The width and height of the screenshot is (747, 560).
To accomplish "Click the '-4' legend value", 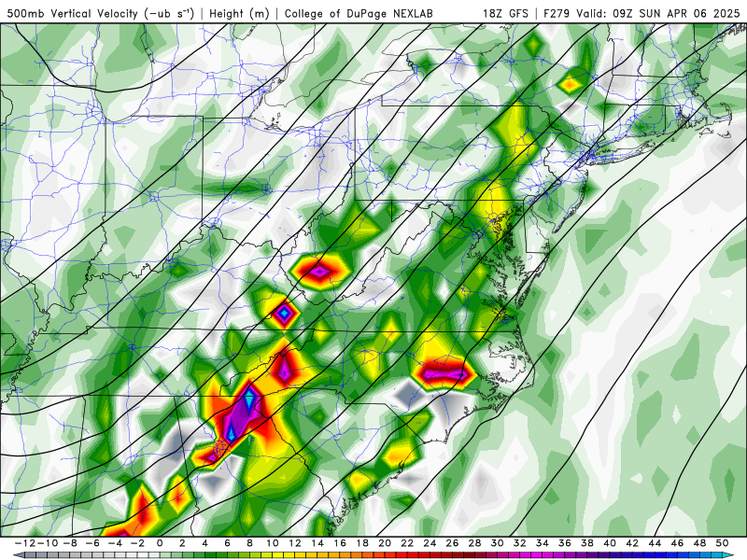I will click(x=114, y=543).
